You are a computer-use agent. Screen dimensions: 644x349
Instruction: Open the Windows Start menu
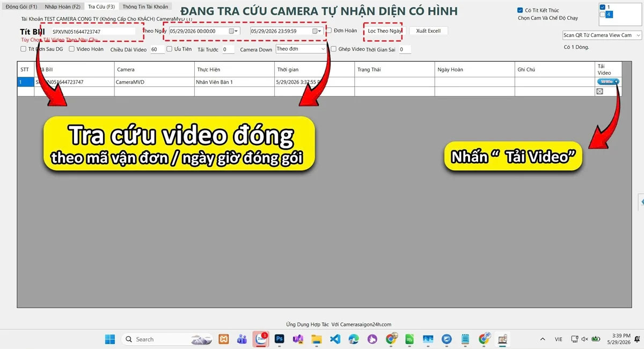coord(109,339)
